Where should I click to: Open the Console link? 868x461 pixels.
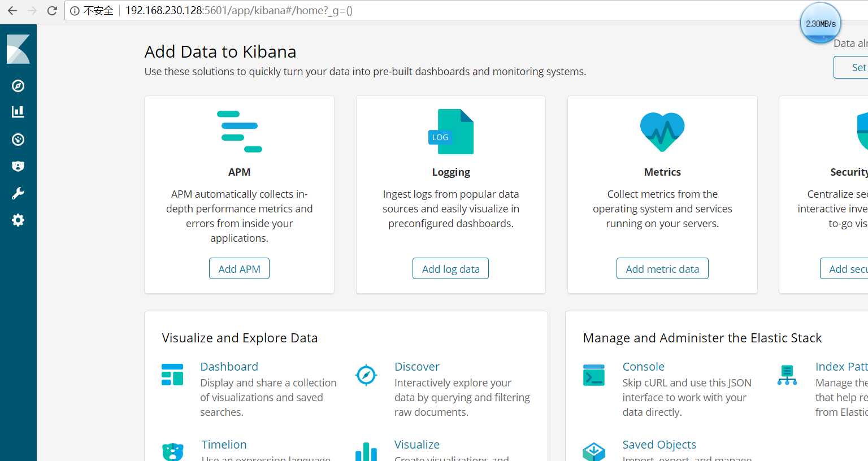coord(644,367)
